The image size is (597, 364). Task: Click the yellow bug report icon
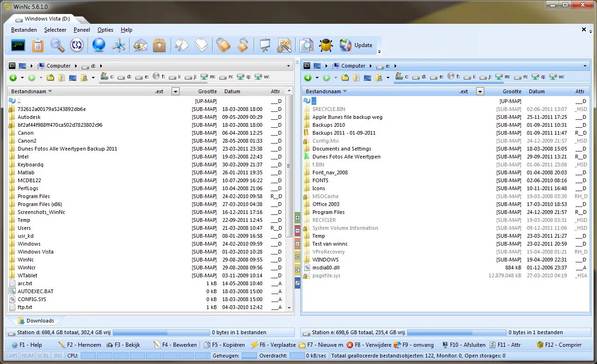point(326,45)
